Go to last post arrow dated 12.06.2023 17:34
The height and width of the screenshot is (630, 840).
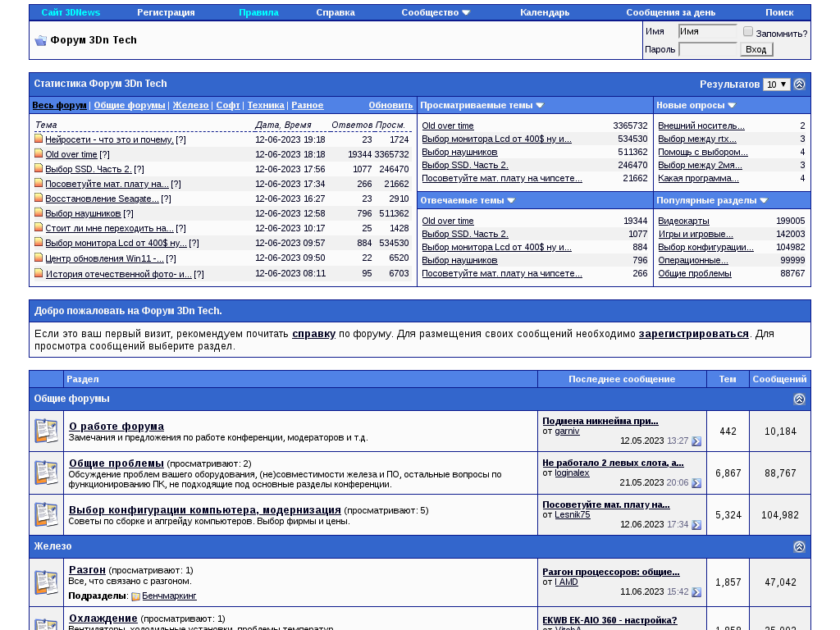point(696,525)
